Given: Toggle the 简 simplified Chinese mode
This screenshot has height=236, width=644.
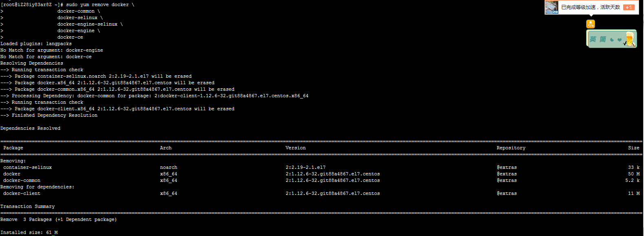Looking at the screenshot, I should click(x=603, y=39).
